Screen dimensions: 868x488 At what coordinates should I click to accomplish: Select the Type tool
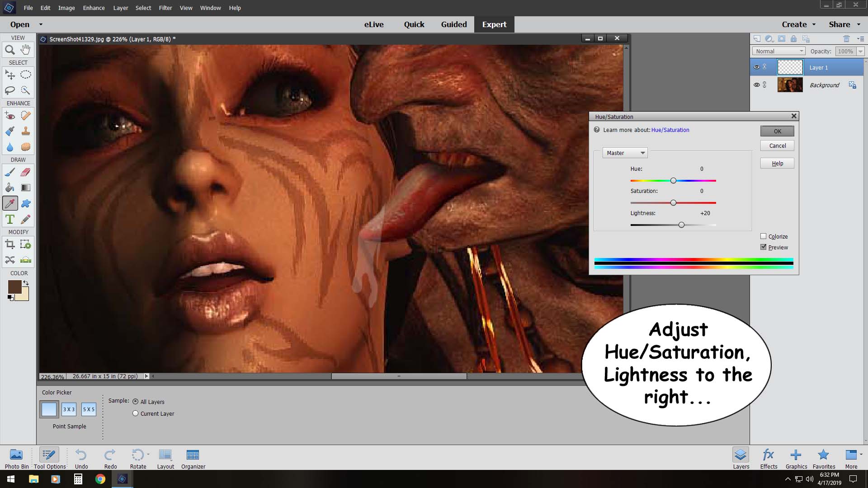(10, 219)
